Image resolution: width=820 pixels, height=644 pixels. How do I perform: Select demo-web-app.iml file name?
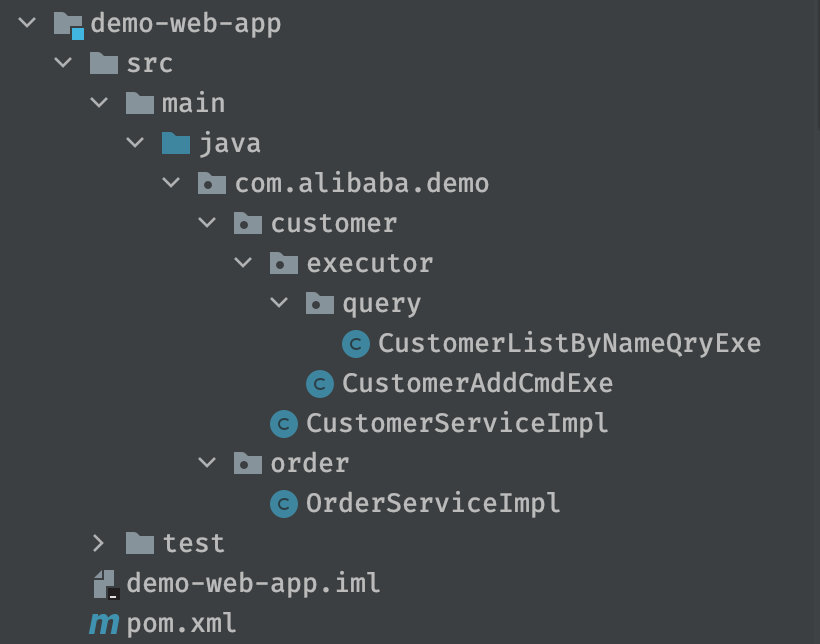tap(253, 584)
